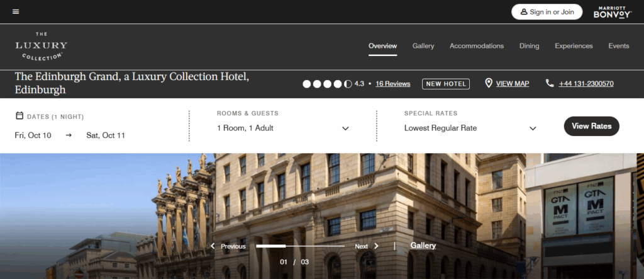Click the rating circles icon
Viewport: 644px width, 279px height.
click(x=327, y=84)
